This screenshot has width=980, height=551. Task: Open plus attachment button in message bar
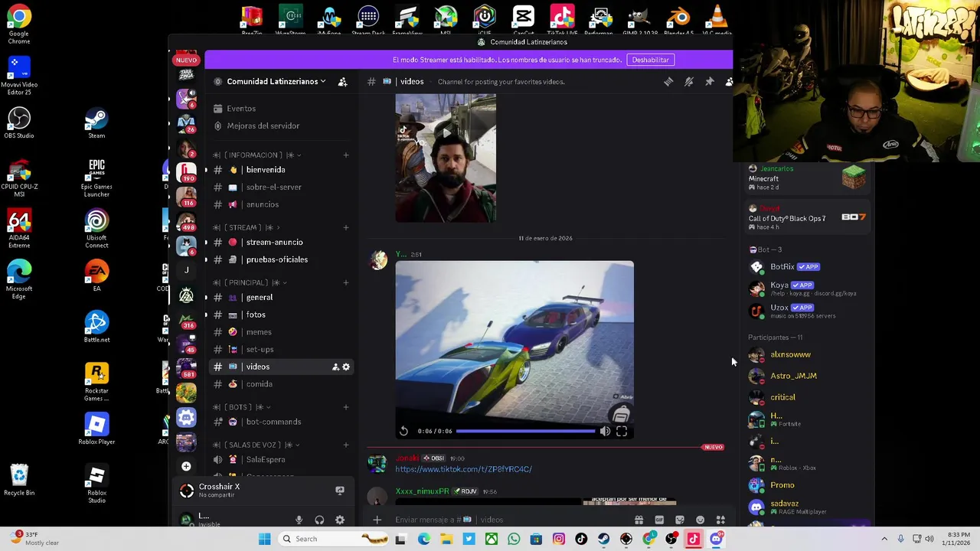click(x=377, y=520)
